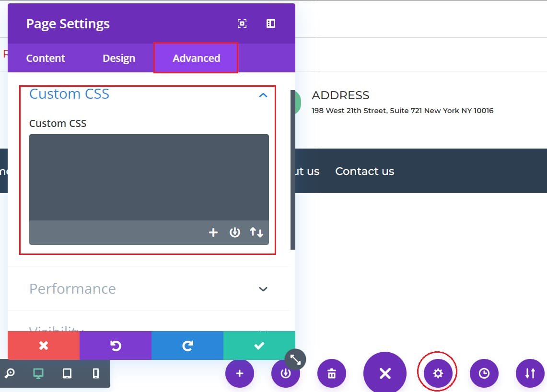Click the Contact us menu link
Screen dimensions: 547x392
(364, 171)
